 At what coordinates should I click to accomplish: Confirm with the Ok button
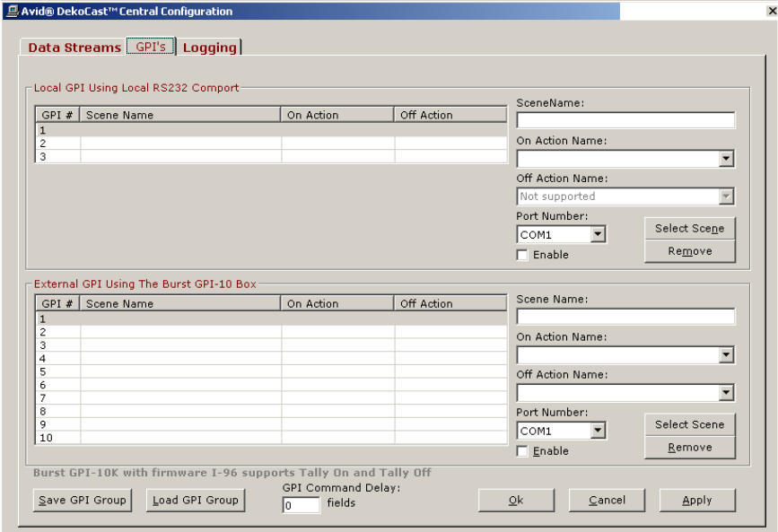(516, 501)
